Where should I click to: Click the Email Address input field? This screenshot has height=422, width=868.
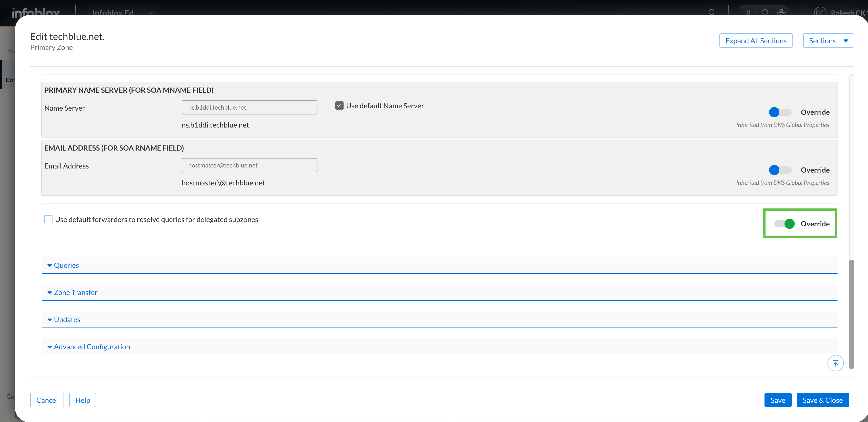click(249, 165)
